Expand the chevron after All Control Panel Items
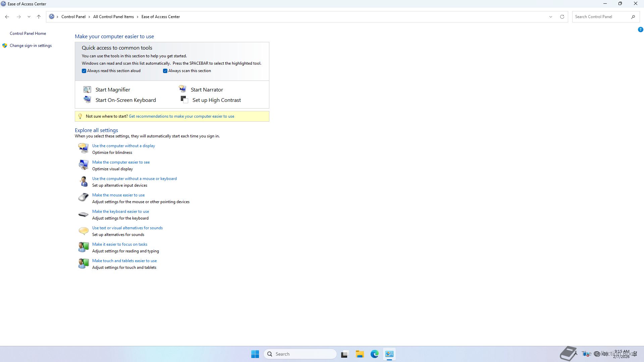The width and height of the screenshot is (644, 362). click(x=138, y=17)
